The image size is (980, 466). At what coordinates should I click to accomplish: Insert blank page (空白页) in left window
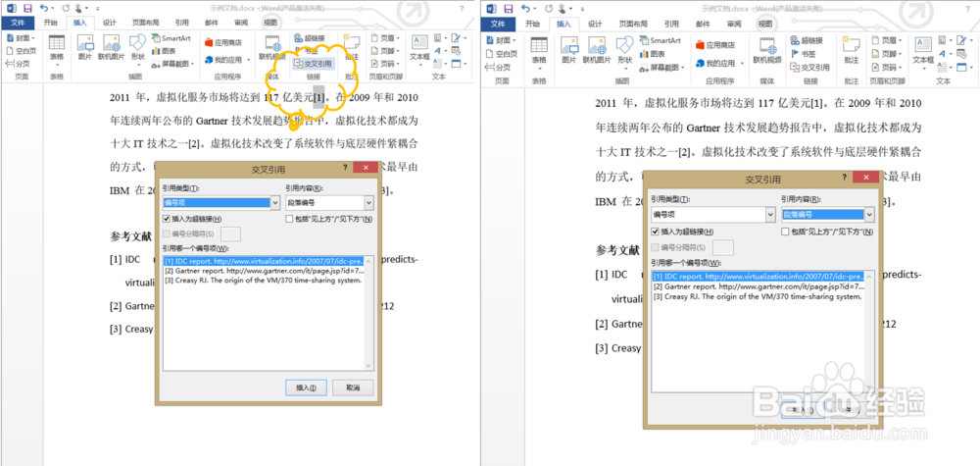point(22,51)
